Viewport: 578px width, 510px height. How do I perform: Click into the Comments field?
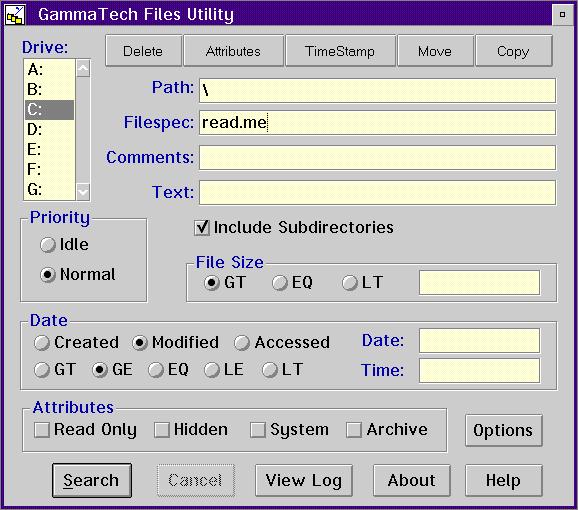(377, 157)
